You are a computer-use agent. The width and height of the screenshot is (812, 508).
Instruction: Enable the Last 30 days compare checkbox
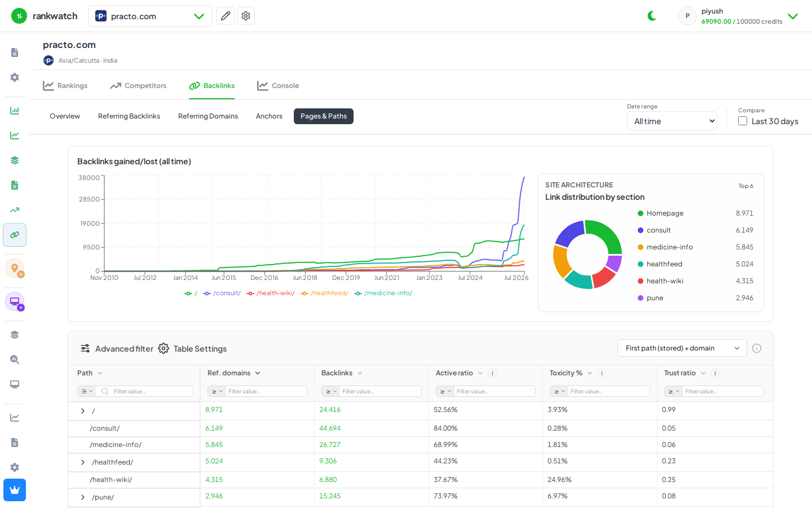743,121
